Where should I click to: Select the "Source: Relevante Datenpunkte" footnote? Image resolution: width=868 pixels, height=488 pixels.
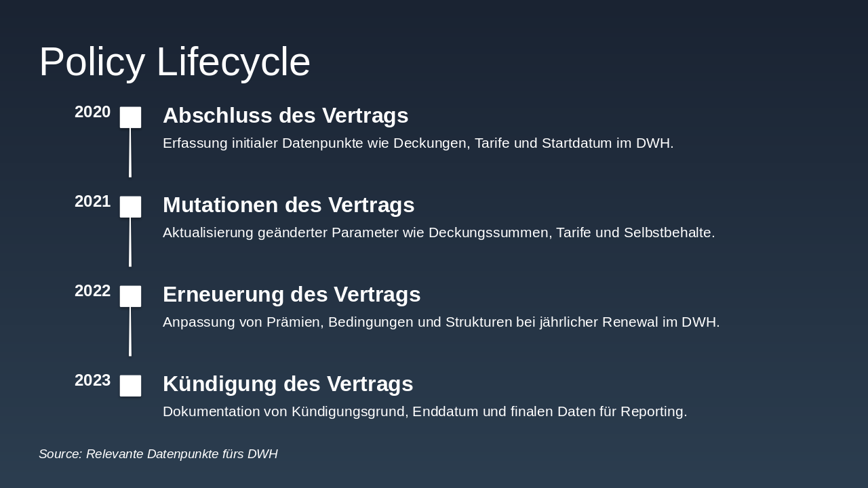[158, 454]
